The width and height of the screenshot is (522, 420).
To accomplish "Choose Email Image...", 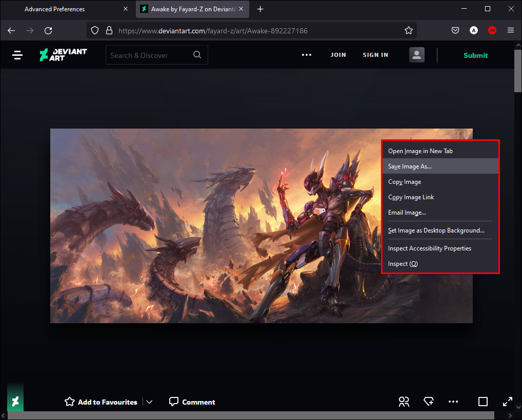I will (x=440, y=212).
